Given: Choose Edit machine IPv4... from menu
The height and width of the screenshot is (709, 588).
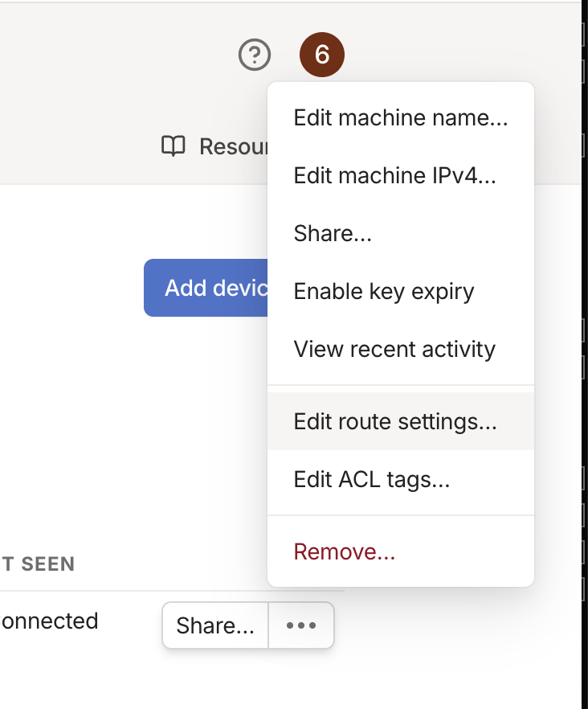Looking at the screenshot, I should point(394,175).
